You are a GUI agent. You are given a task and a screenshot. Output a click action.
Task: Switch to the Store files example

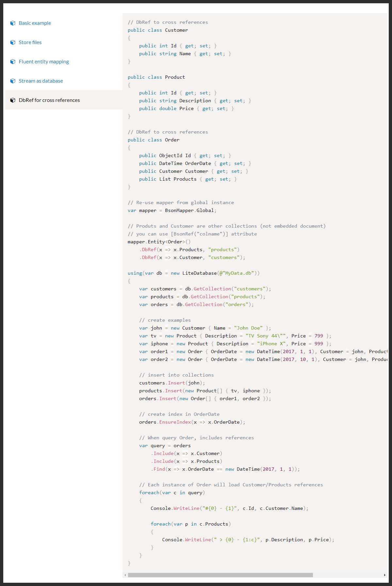[30, 42]
